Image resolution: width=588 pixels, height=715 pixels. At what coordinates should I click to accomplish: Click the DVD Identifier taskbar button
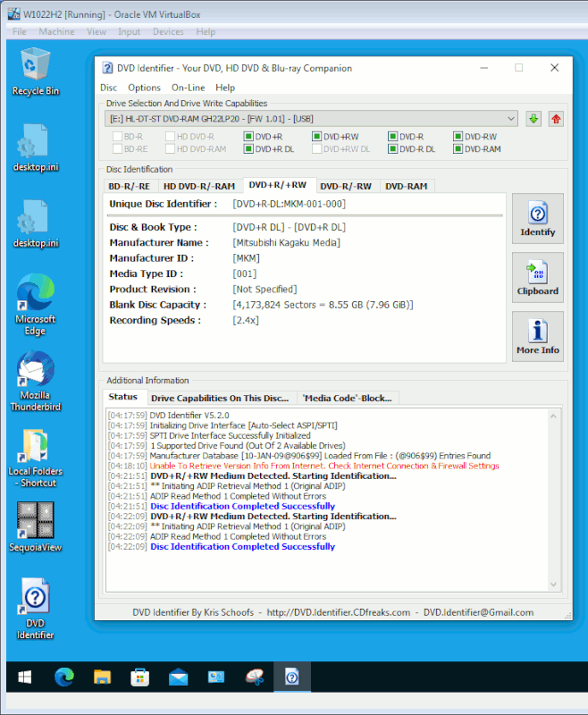(292, 677)
